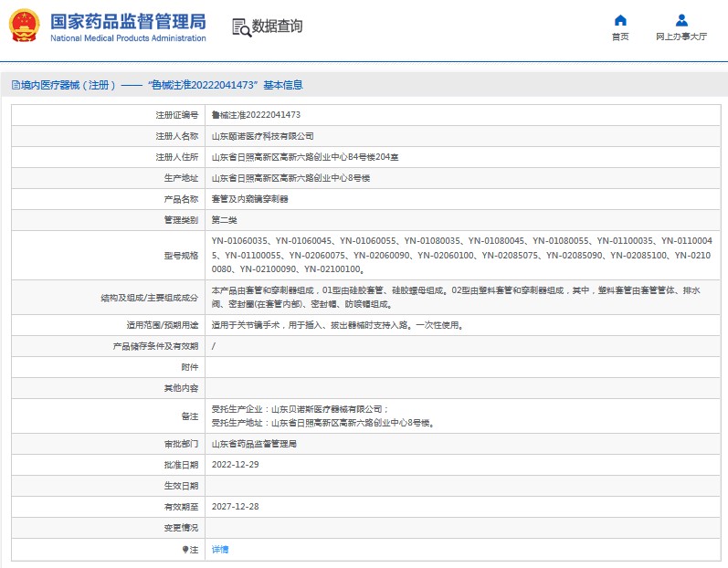Click the 注册人住所 row label
The image size is (728, 568).
[x=177, y=157]
